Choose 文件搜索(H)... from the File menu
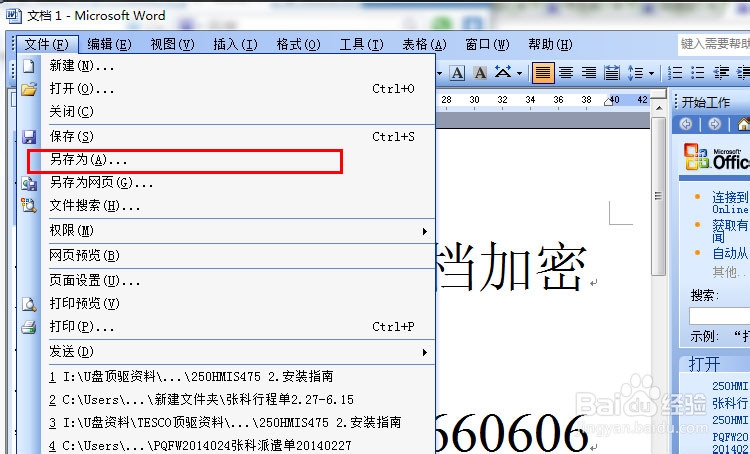Image resolution: width=750 pixels, height=454 pixels. [x=226, y=206]
